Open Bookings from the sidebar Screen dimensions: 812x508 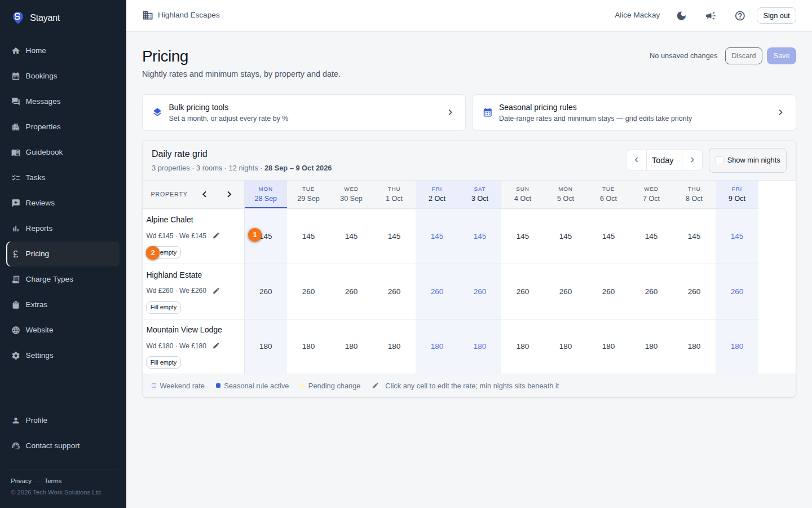tap(63, 76)
